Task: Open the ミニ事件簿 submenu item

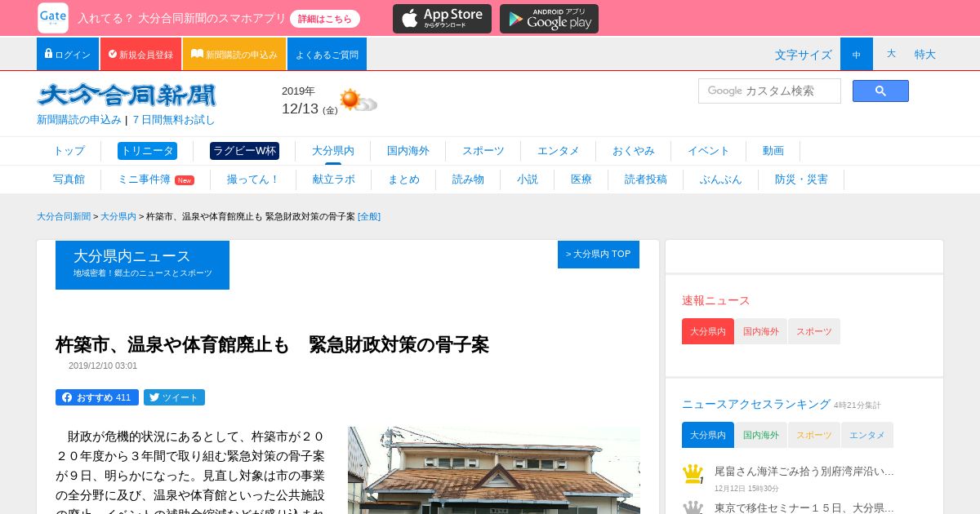Action: [156, 179]
